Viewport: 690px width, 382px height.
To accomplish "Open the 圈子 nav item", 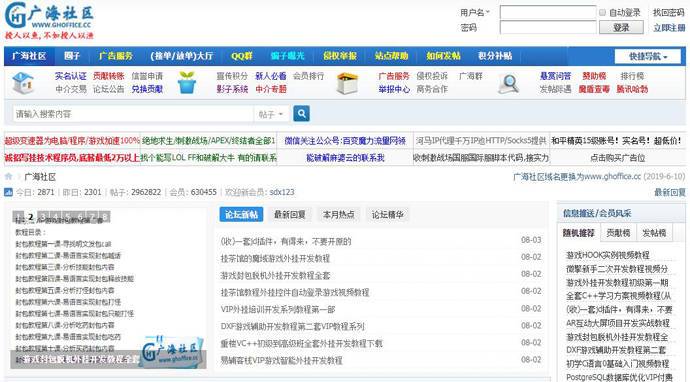I will (x=72, y=56).
